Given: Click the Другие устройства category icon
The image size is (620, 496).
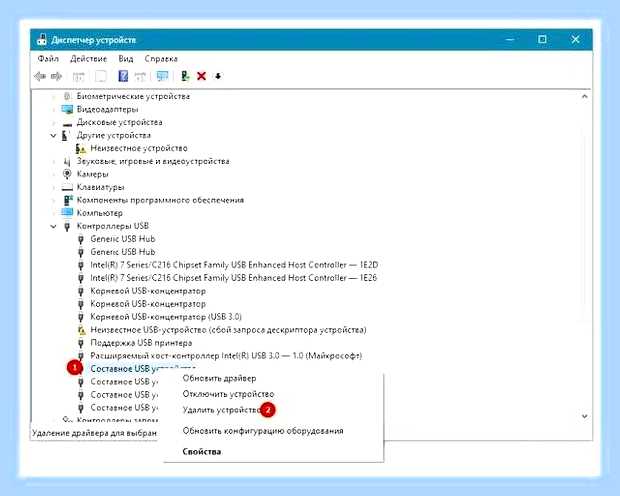Looking at the screenshot, I should [66, 135].
